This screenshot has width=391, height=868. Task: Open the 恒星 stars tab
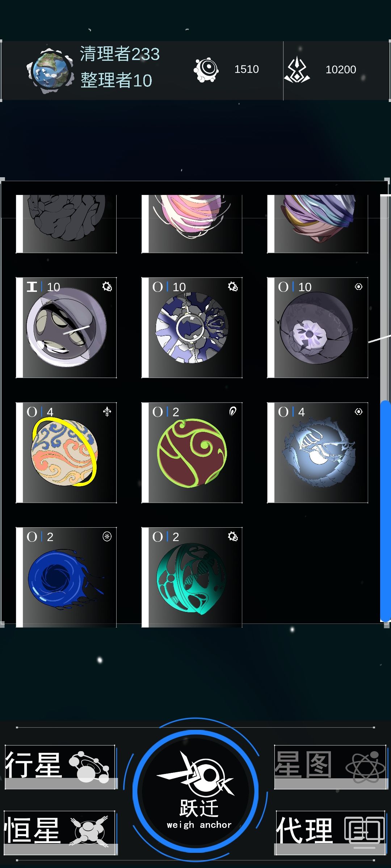(60, 833)
